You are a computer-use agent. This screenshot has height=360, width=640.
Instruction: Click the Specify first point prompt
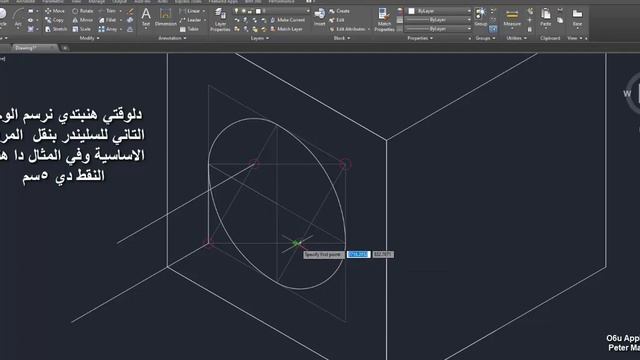(323, 254)
